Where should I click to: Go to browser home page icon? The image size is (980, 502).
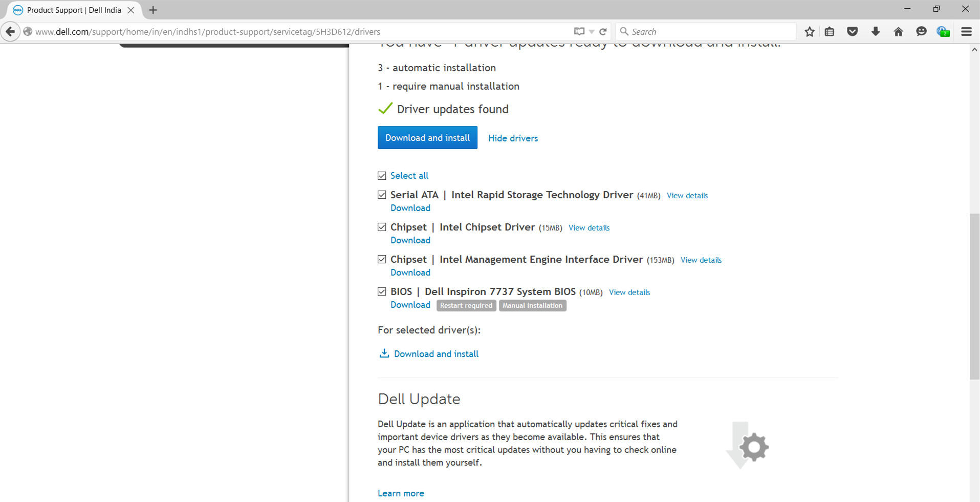(x=898, y=31)
